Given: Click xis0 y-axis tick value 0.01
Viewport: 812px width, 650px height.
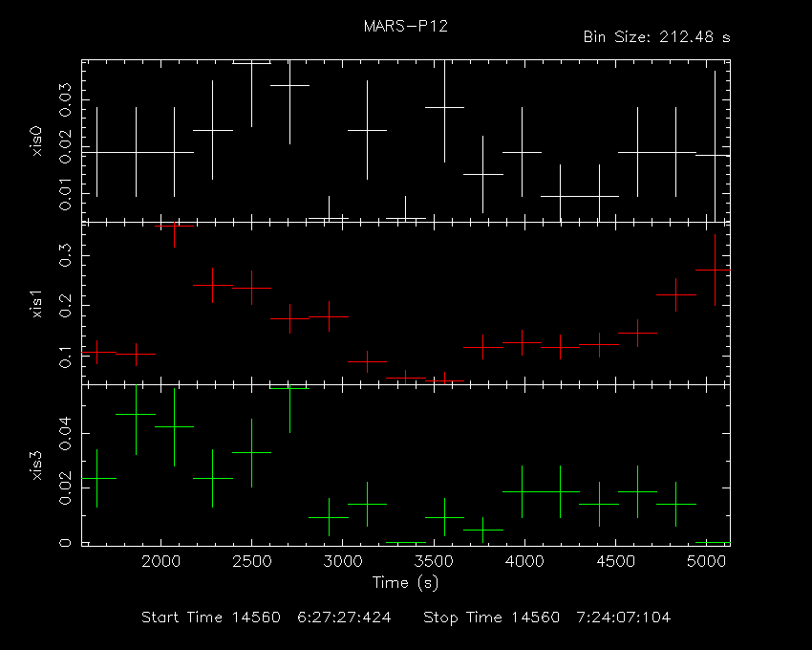Looking at the screenshot, I should (x=65, y=194).
